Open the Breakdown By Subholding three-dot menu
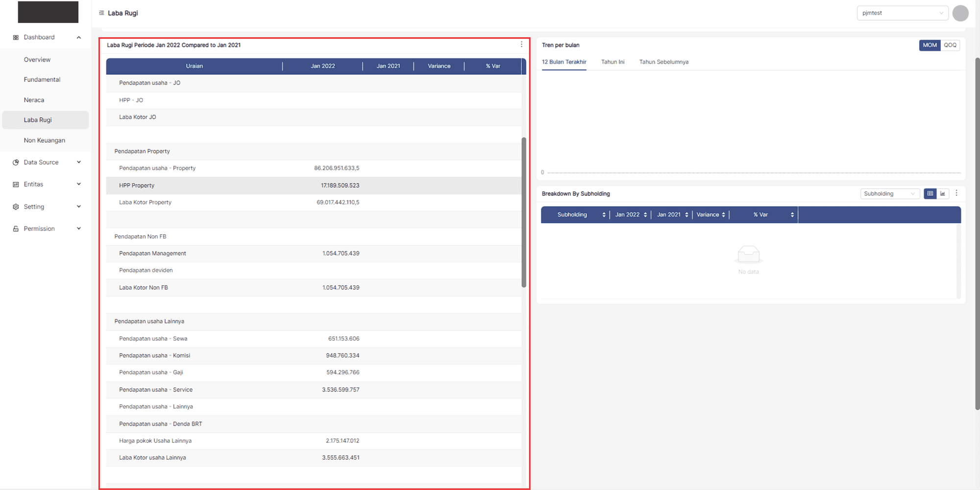Image resolution: width=980 pixels, height=490 pixels. click(x=956, y=193)
